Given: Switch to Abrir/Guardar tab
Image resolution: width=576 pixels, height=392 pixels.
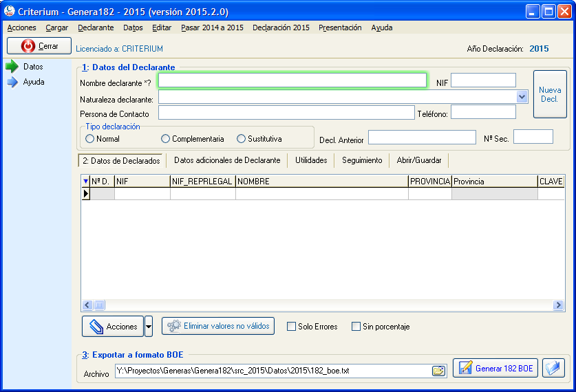Looking at the screenshot, I should click(x=419, y=160).
